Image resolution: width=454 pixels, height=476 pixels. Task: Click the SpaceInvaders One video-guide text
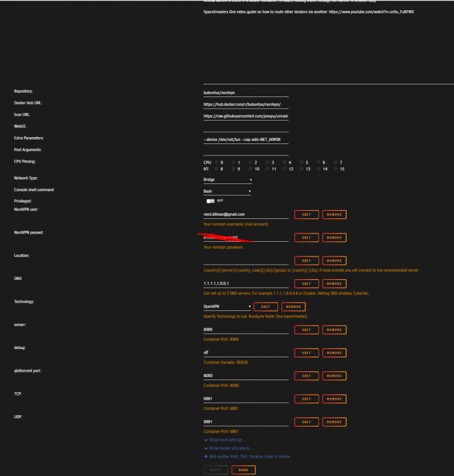click(x=309, y=12)
